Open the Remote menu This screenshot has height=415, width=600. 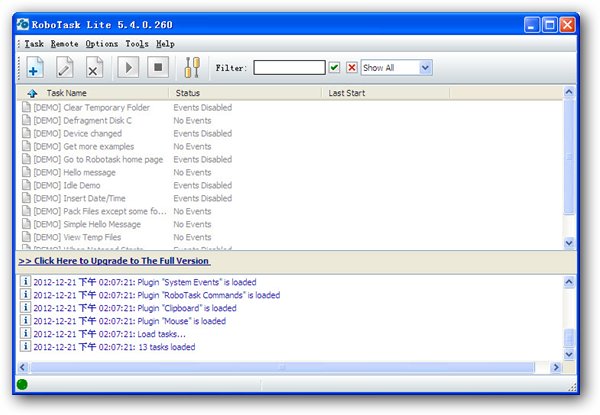point(64,44)
